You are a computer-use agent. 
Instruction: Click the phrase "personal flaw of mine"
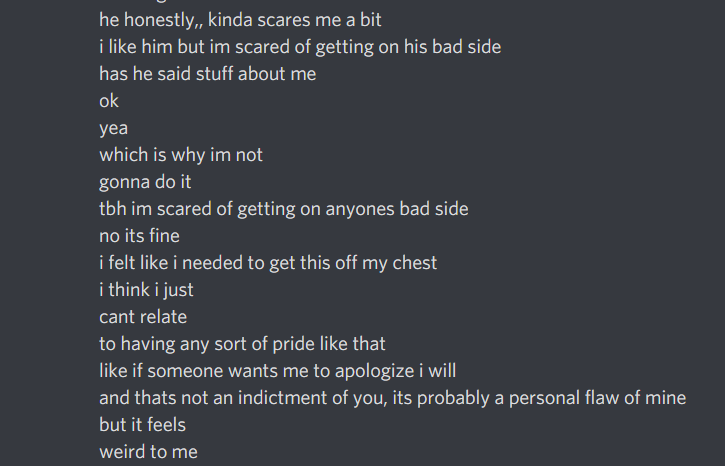click(x=596, y=398)
